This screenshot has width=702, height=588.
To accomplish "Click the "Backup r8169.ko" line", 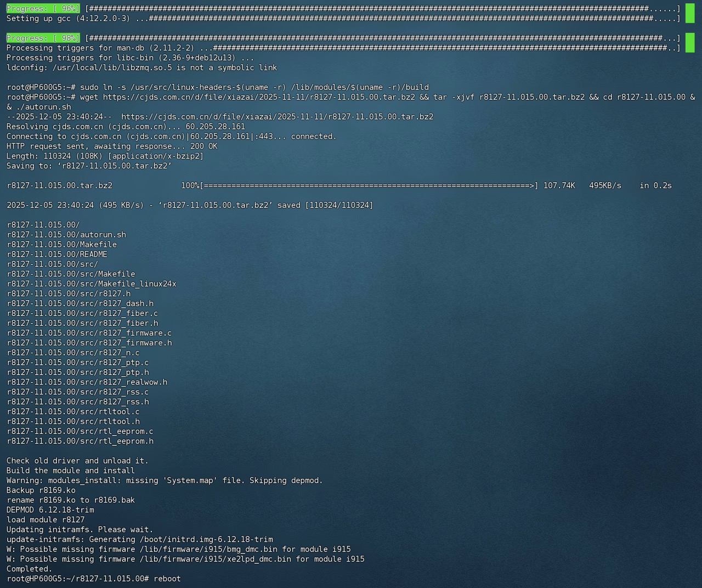I will pyautogui.click(x=41, y=491).
